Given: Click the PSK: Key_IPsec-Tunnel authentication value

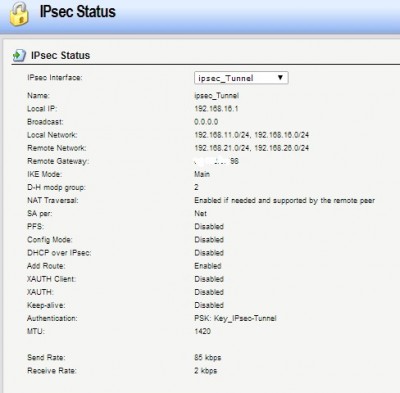Looking at the screenshot, I should (x=235, y=318).
